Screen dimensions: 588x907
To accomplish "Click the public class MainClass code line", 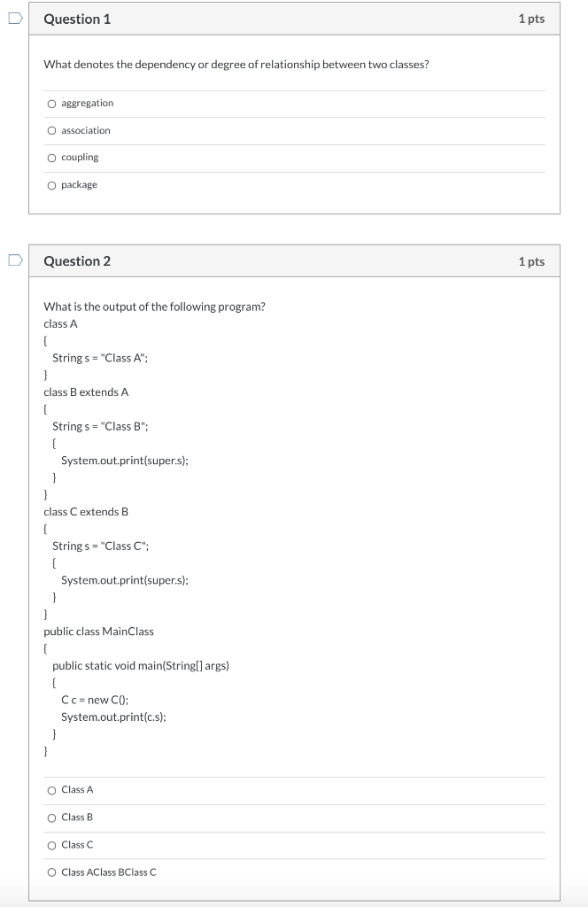I will 98,631.
